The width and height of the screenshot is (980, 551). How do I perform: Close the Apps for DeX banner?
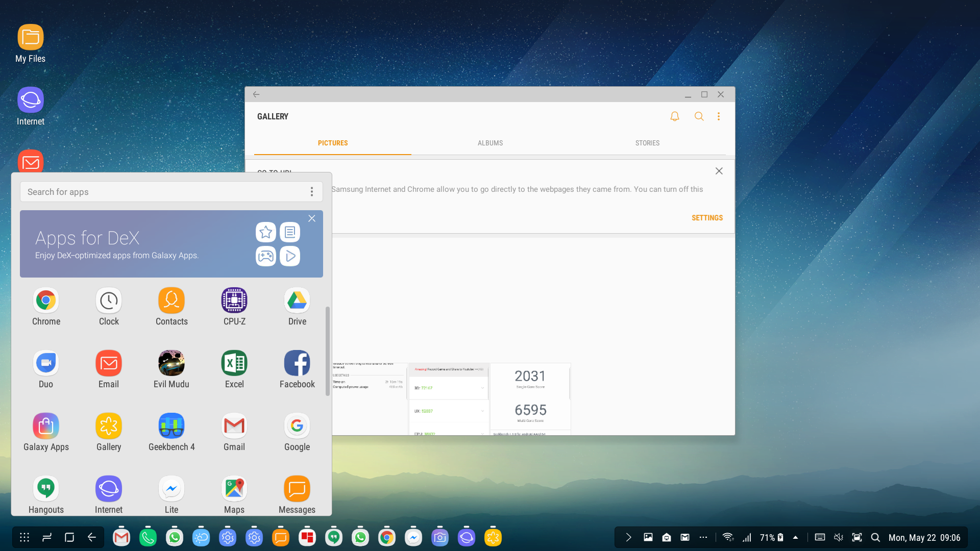pyautogui.click(x=312, y=218)
